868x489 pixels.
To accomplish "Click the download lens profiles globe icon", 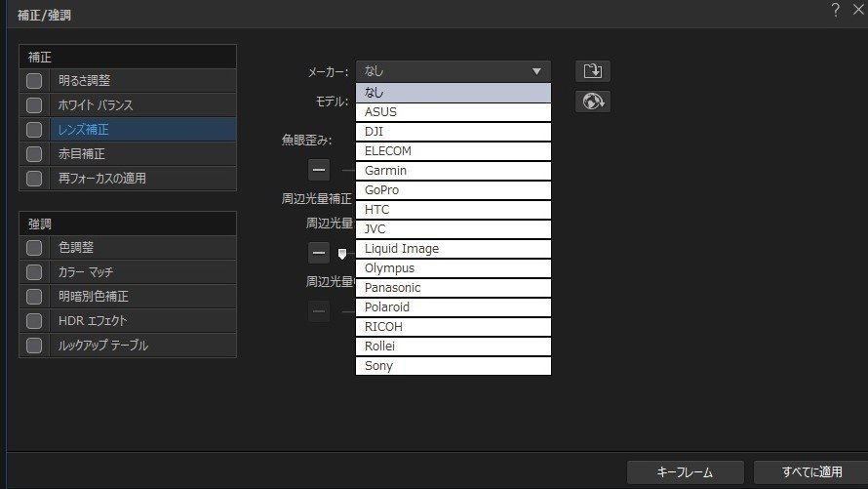I will tap(592, 102).
